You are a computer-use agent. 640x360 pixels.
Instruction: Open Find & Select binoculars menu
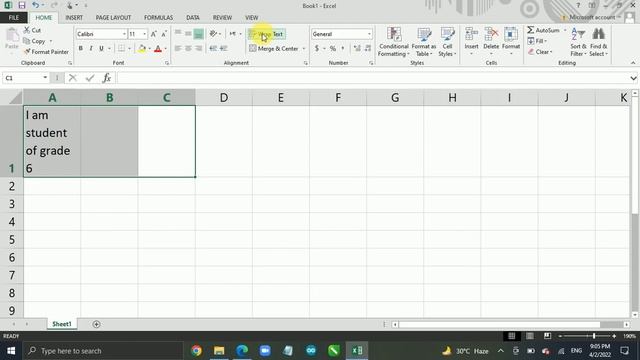point(598,42)
